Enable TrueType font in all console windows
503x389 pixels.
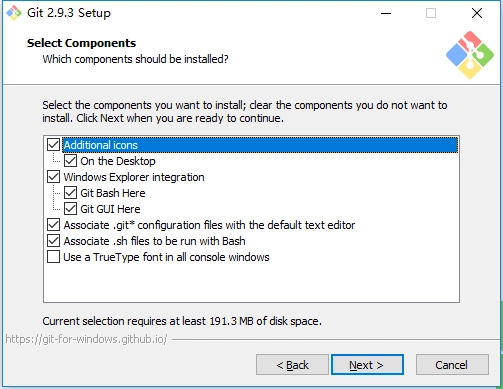tap(53, 257)
